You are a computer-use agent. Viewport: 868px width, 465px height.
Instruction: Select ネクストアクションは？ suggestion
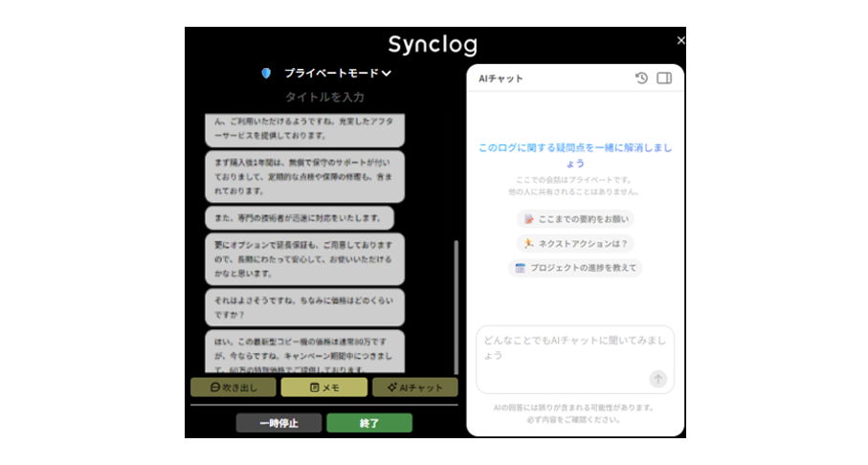pos(575,244)
